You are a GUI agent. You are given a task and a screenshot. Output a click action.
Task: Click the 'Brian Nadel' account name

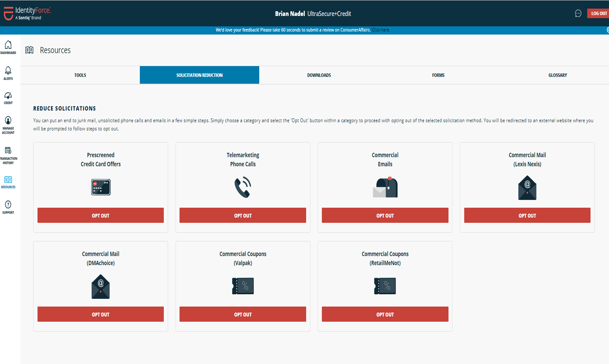[290, 14]
